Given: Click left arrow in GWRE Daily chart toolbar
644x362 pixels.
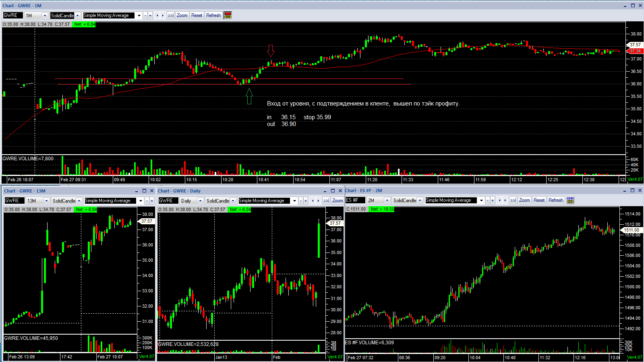Looking at the screenshot, I should click(313, 201).
